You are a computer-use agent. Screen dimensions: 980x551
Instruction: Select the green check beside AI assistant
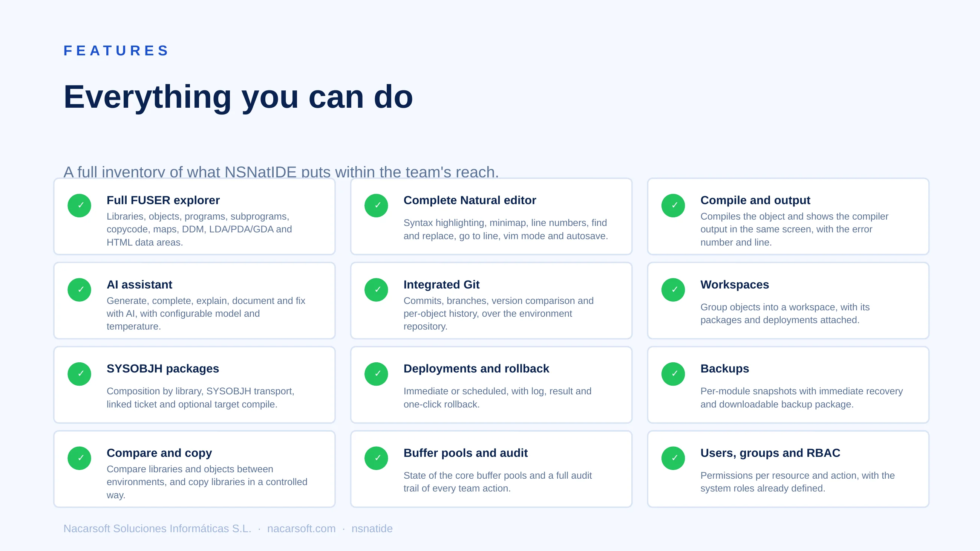(x=79, y=290)
